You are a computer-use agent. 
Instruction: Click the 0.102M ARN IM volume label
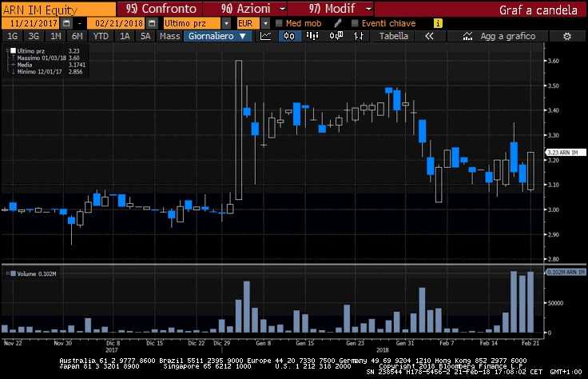[565, 272]
